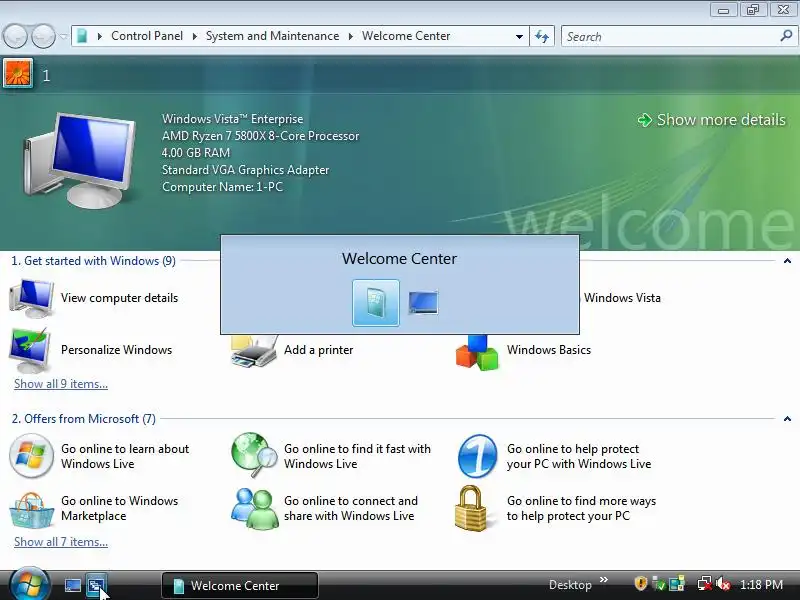Click the Desktop toolbar label on taskbar

(x=570, y=585)
